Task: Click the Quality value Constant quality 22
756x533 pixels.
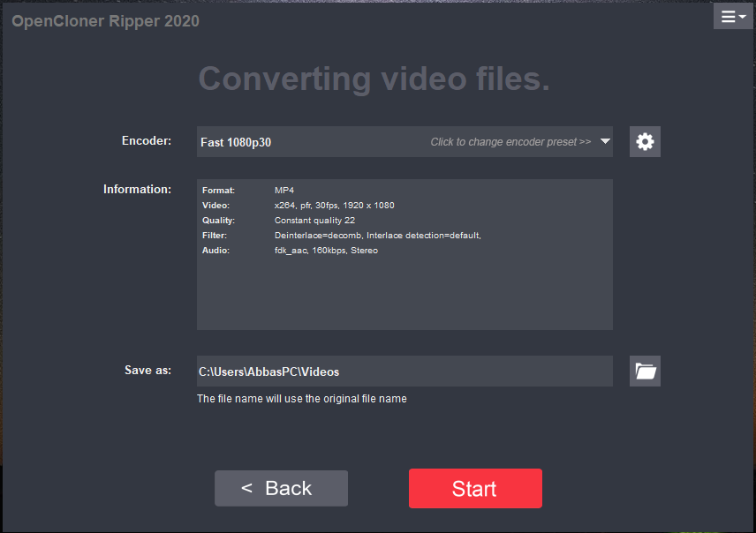Action: [x=314, y=221]
